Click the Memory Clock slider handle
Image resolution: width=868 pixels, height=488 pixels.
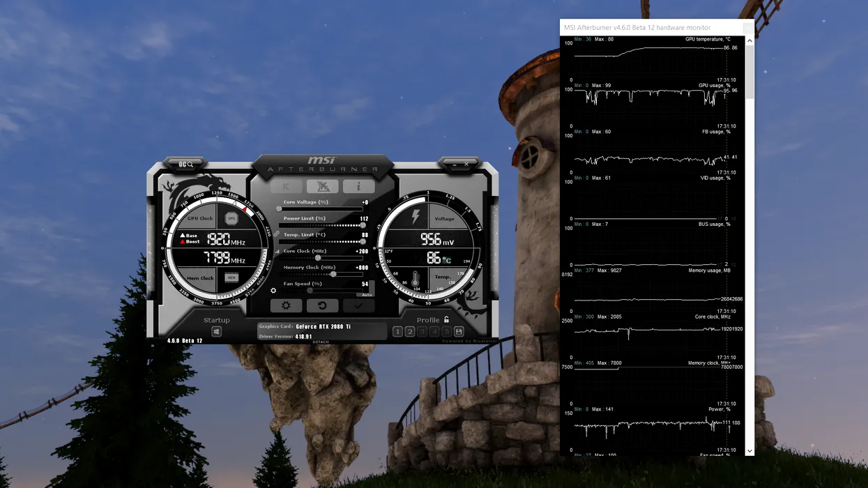(x=333, y=274)
